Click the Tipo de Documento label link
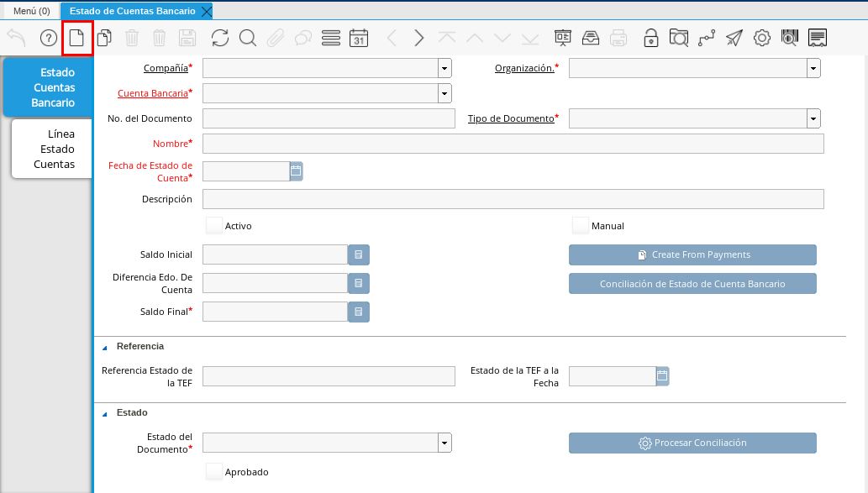Image resolution: width=868 pixels, height=493 pixels. coord(511,118)
